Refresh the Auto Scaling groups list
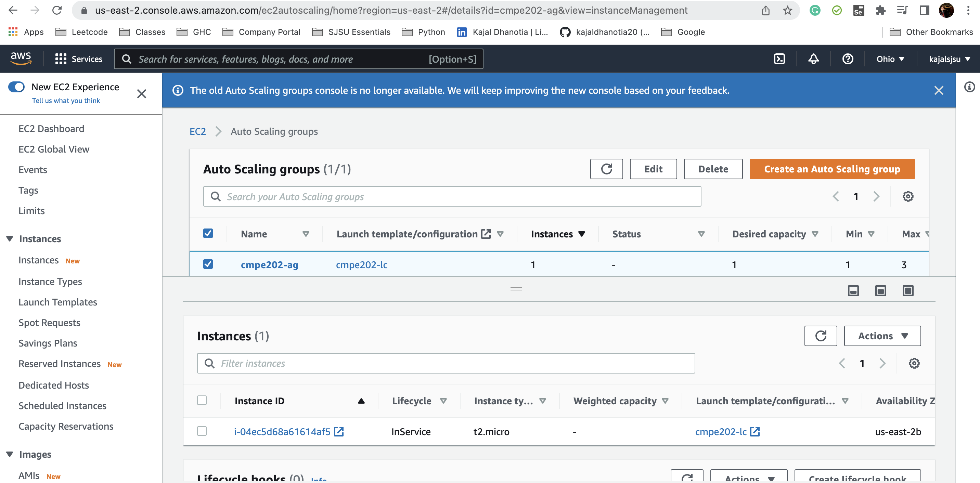This screenshot has width=980, height=483. 606,169
